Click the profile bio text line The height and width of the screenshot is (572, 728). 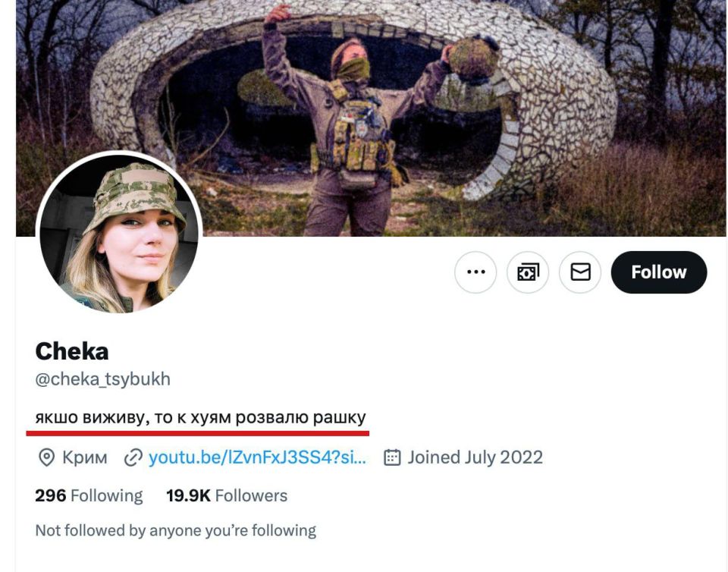tap(200, 417)
